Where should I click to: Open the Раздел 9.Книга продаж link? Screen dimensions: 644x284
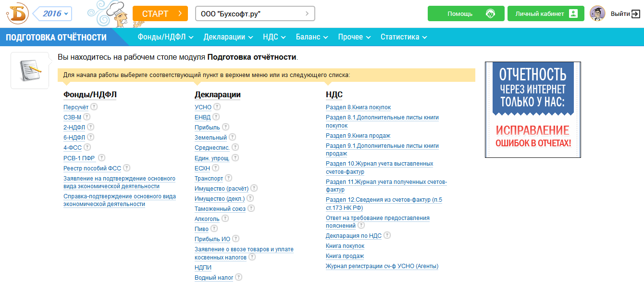point(358,136)
